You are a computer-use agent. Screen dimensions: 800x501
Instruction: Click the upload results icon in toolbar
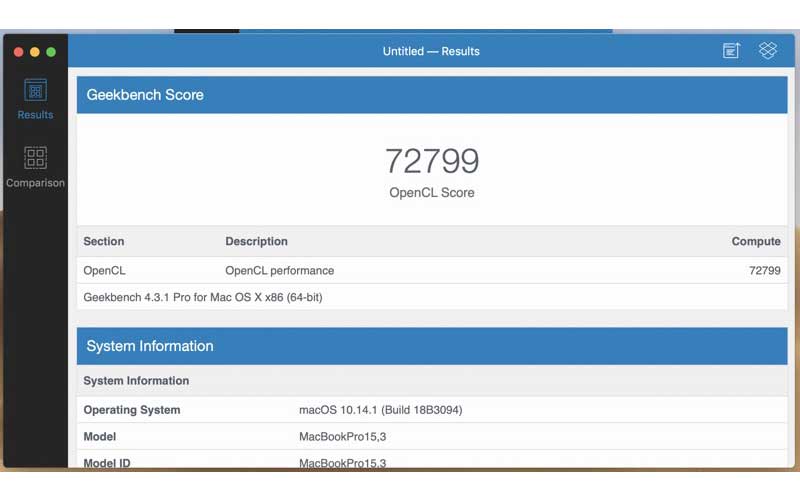tap(731, 51)
